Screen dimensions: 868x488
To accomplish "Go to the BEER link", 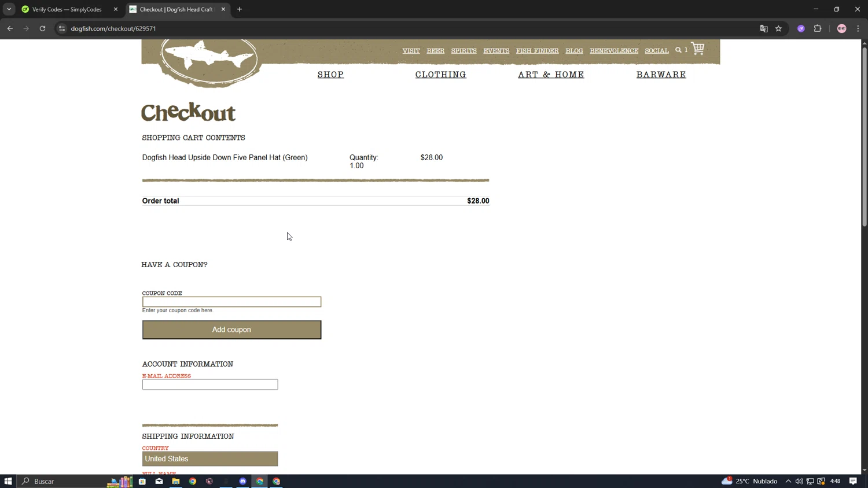I will [x=436, y=51].
